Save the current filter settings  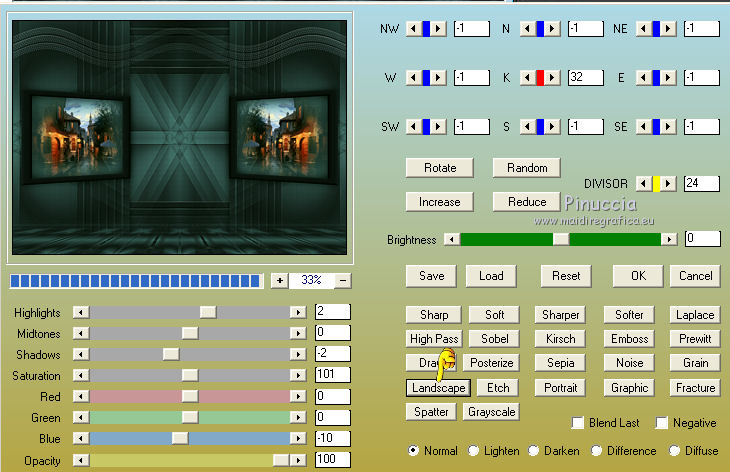click(432, 276)
